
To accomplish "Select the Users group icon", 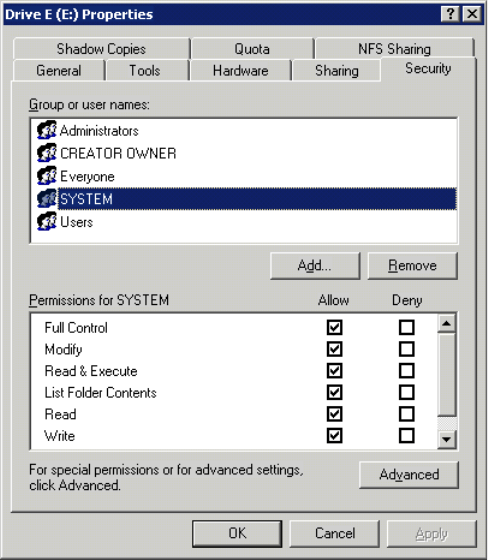I will (47, 221).
